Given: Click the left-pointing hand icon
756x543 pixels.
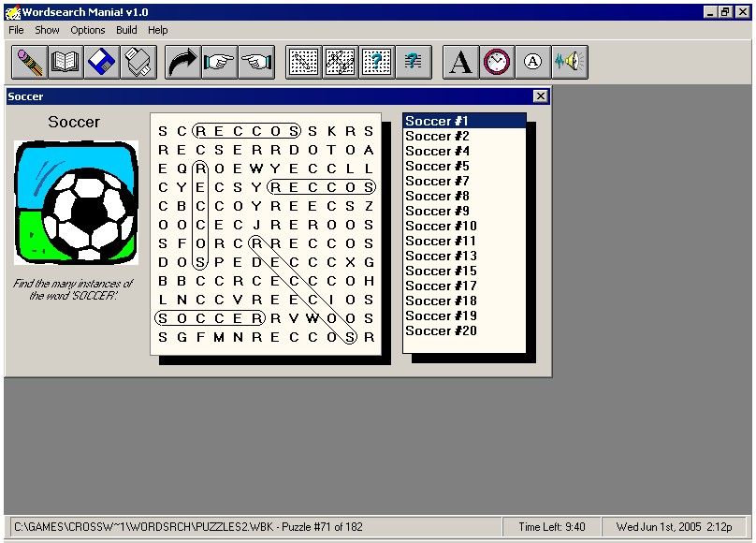Looking at the screenshot, I should [255, 63].
